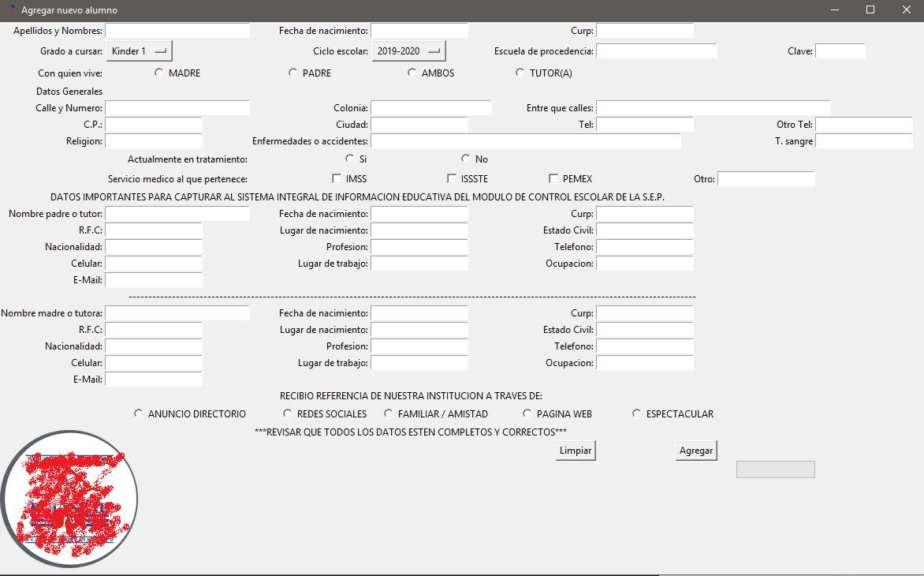This screenshot has height=576, width=924.
Task: Choose REDES SOCIALES reference option
Action: pos(288,413)
